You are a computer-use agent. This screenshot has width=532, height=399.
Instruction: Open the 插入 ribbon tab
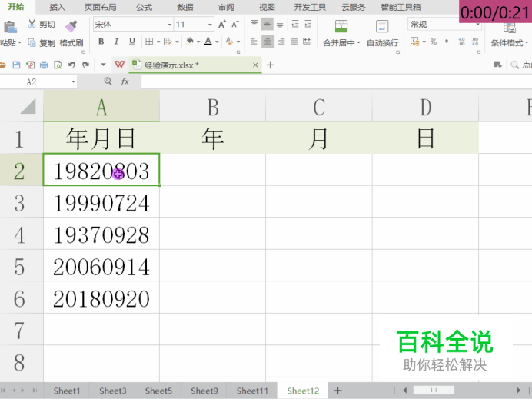coord(57,7)
